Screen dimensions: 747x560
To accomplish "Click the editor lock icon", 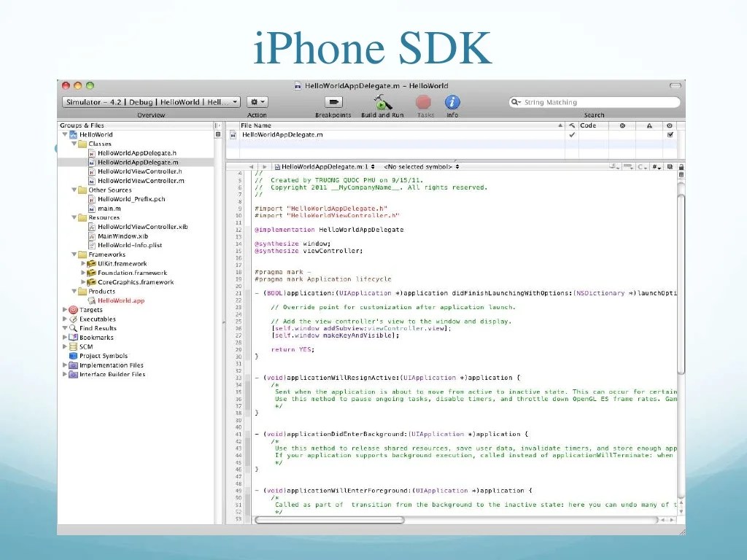I will (681, 167).
